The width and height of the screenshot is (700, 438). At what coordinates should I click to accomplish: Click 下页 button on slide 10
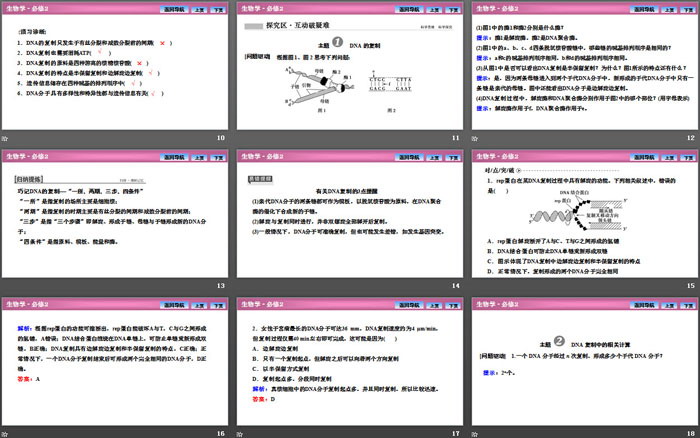218,9
